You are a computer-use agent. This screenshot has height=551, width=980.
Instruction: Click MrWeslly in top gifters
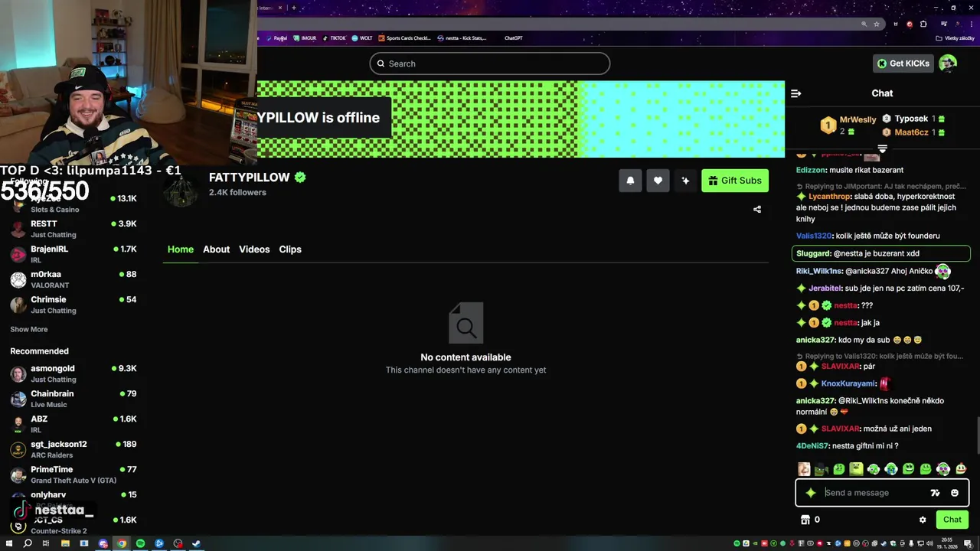857,120
